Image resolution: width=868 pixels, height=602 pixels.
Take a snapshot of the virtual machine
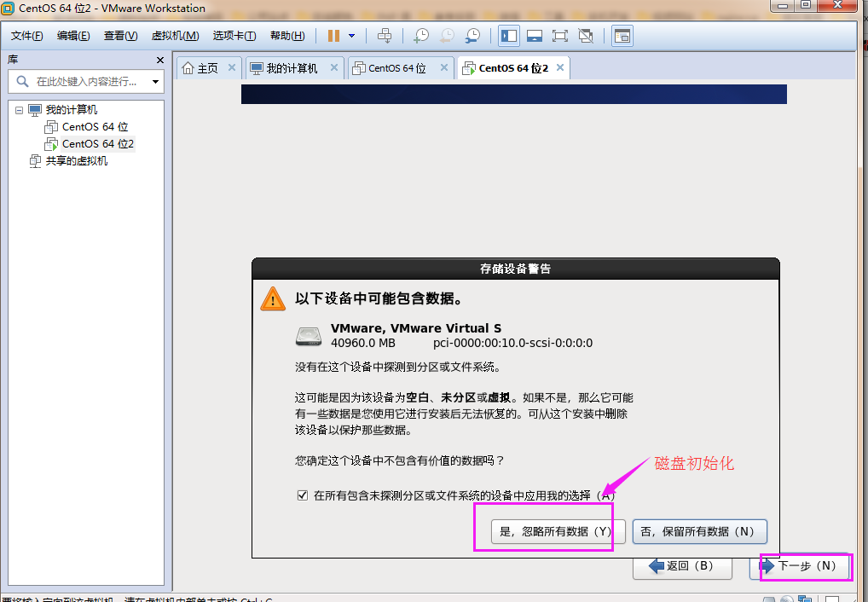(421, 36)
